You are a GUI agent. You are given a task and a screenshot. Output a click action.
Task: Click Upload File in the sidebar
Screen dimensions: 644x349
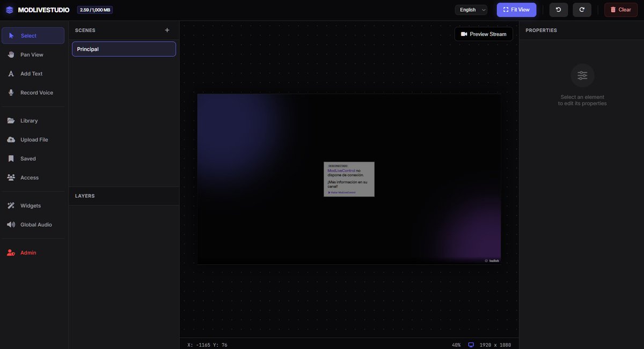pyautogui.click(x=33, y=140)
